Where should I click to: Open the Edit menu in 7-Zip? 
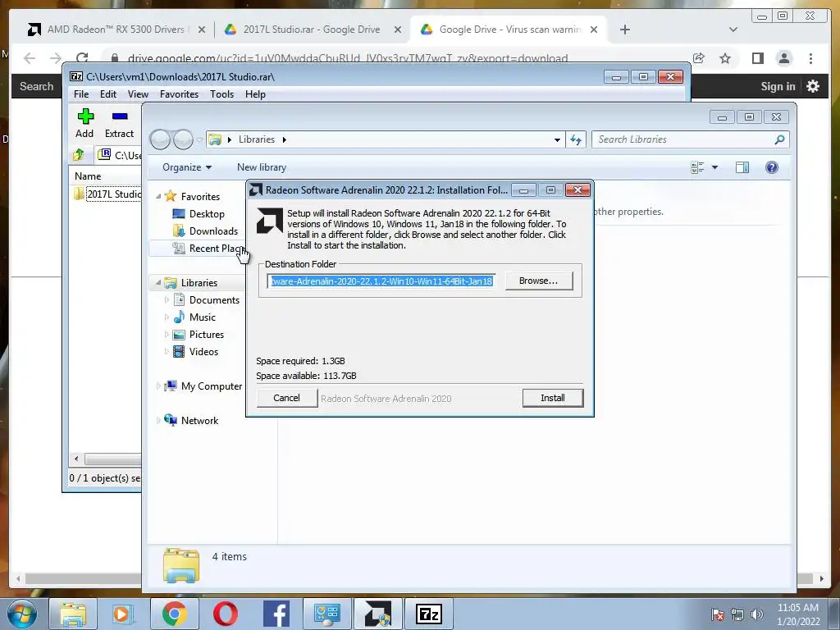[x=107, y=94]
